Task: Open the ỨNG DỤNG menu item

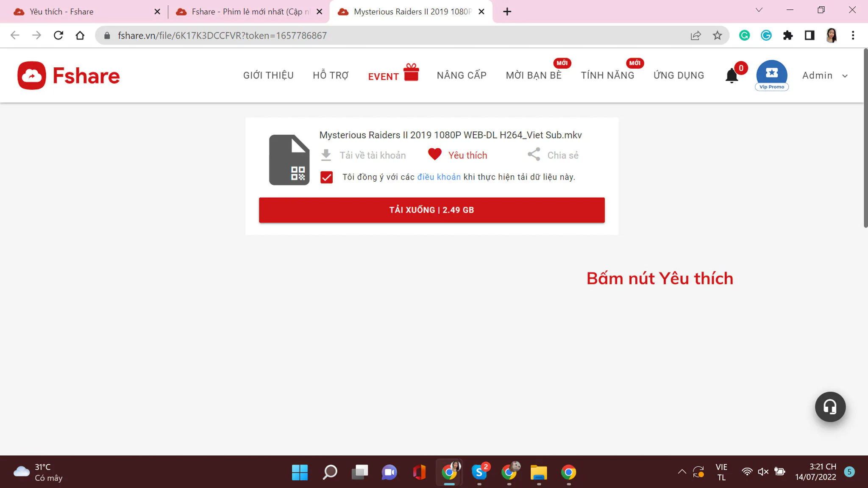Action: tap(679, 75)
